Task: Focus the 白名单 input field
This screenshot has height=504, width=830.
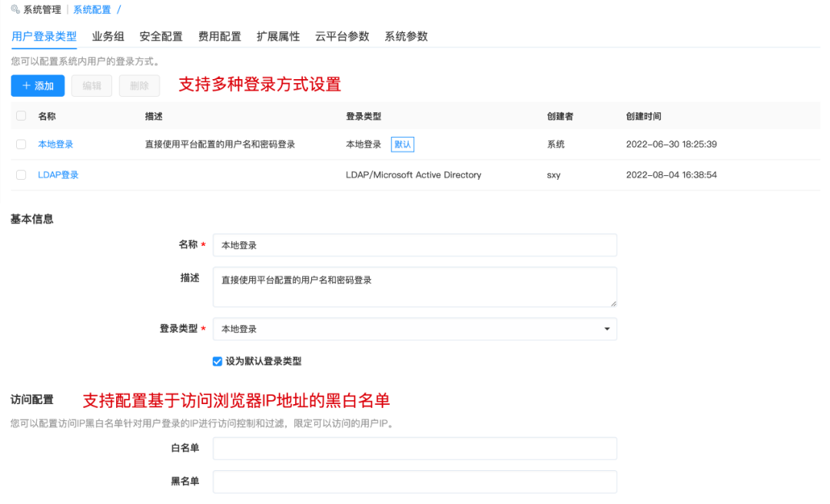Action: coord(414,449)
